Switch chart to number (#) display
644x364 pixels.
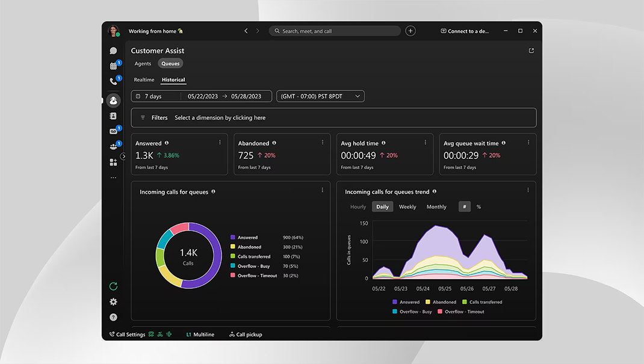pyautogui.click(x=465, y=207)
